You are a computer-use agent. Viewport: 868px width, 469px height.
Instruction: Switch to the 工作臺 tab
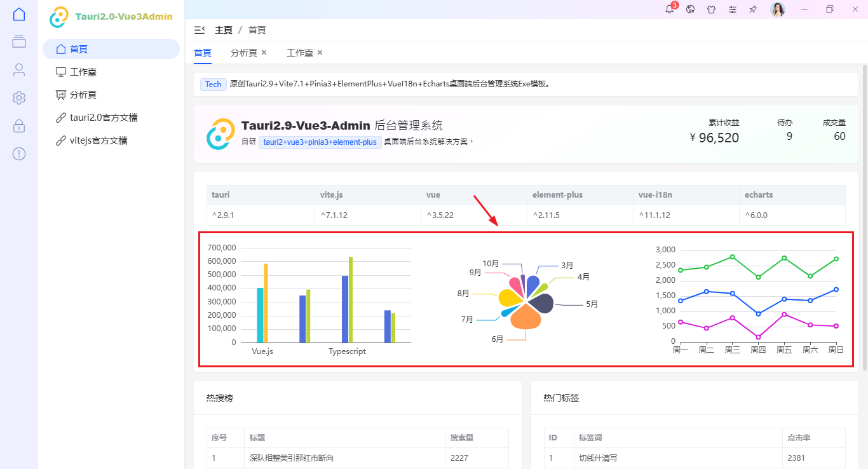pos(300,53)
